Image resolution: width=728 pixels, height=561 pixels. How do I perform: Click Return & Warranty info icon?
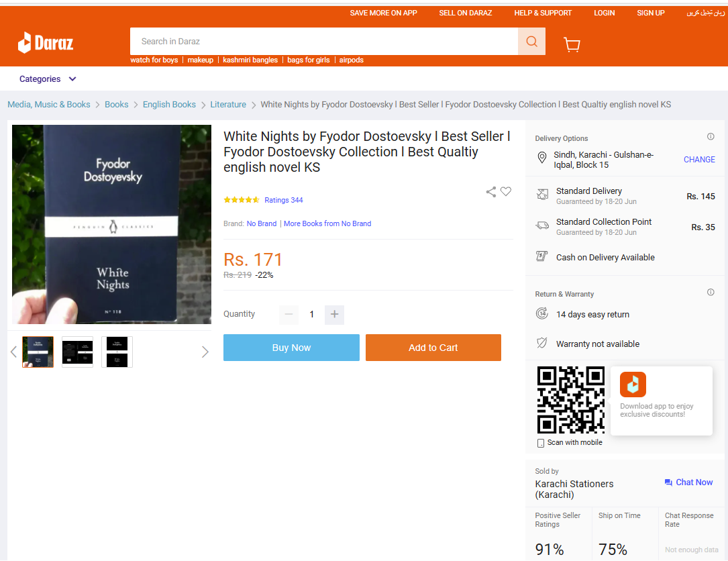[711, 292]
